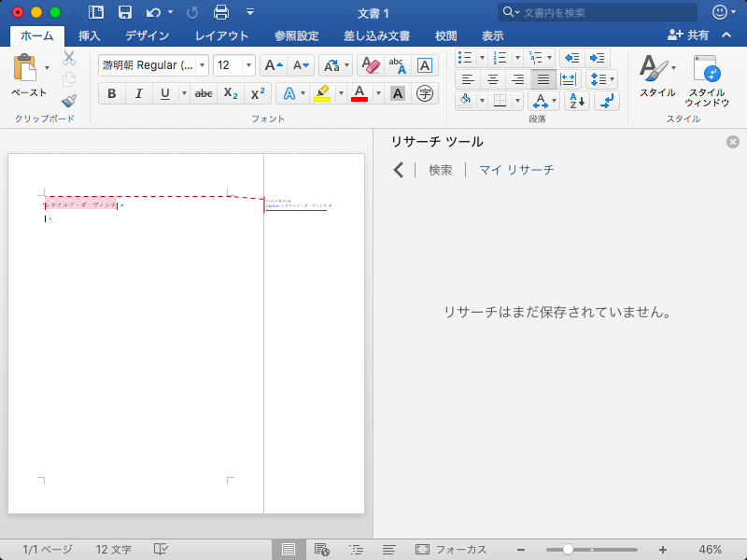This screenshot has width=747, height=560.
Task: Align text left
Action: coord(468,79)
